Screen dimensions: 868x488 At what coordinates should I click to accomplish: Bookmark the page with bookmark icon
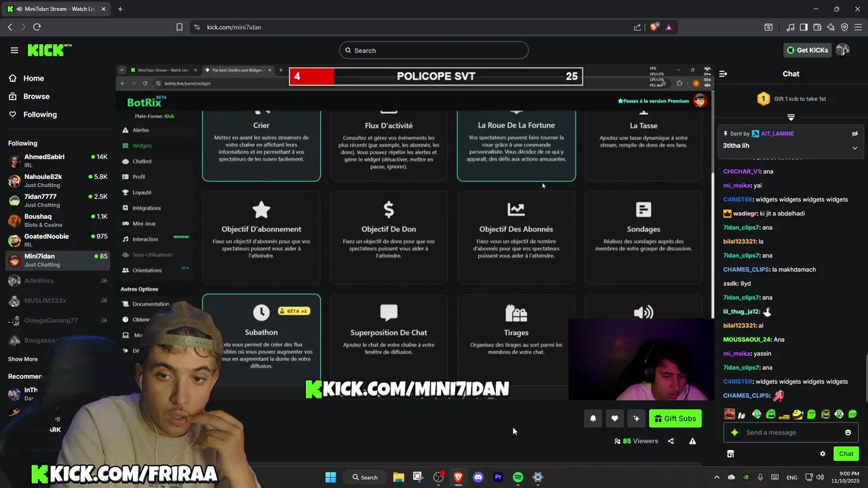[x=179, y=27]
